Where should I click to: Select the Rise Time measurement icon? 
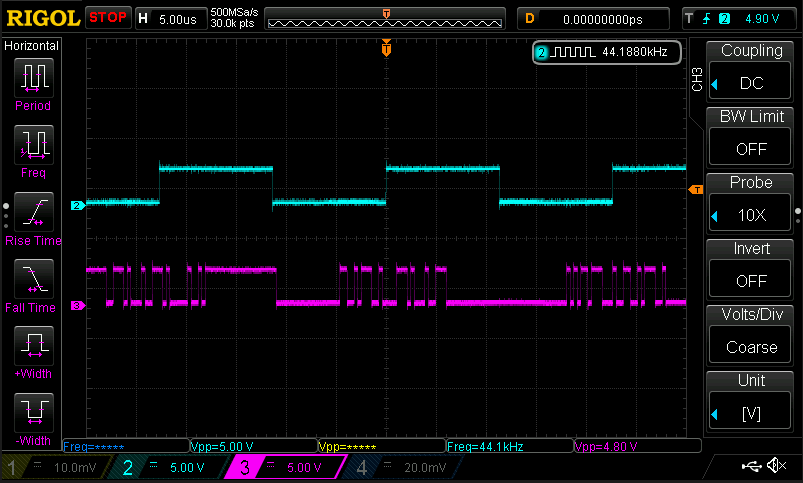(x=34, y=212)
